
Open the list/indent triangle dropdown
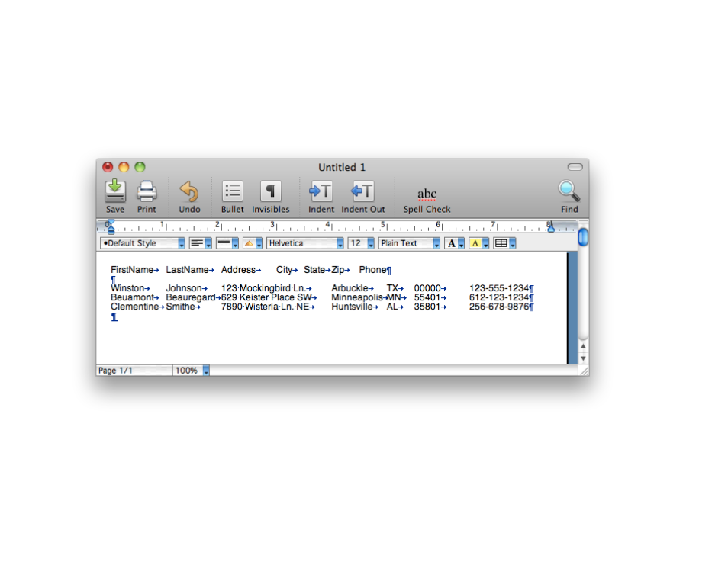pyautogui.click(x=253, y=243)
